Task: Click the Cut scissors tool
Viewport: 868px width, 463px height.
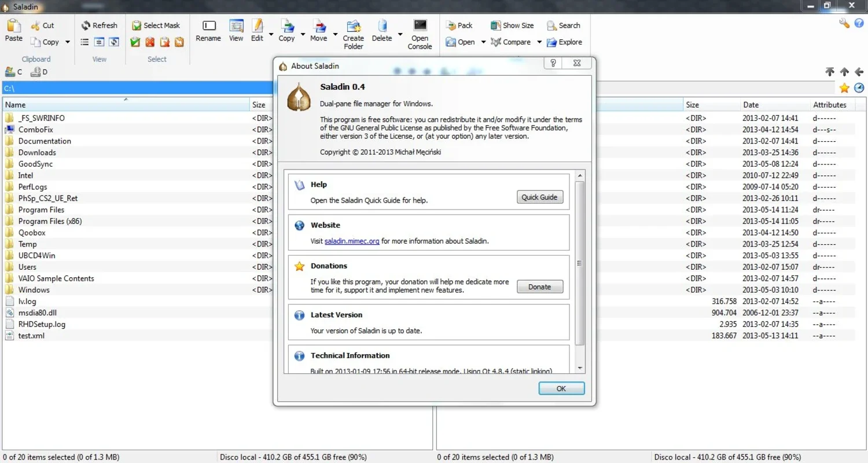Action: coord(42,25)
